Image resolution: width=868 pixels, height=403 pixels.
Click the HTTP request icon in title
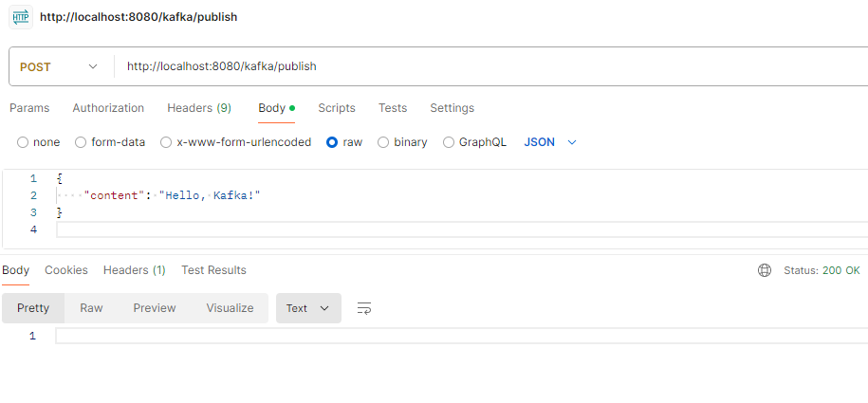21,17
